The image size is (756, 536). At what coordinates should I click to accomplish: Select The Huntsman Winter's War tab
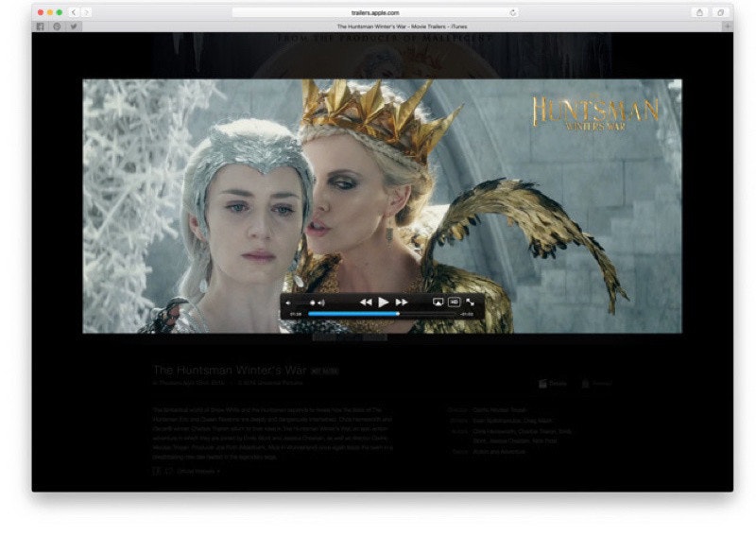pyautogui.click(x=403, y=26)
